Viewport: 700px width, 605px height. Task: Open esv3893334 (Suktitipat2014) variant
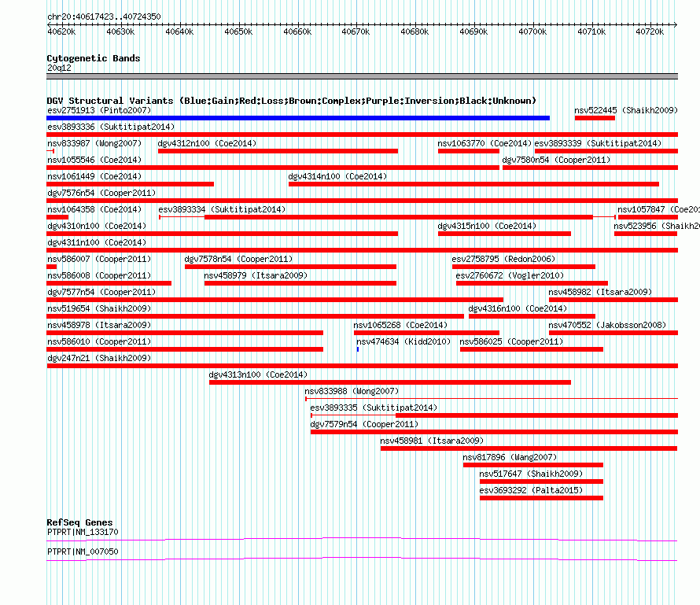click(222, 209)
